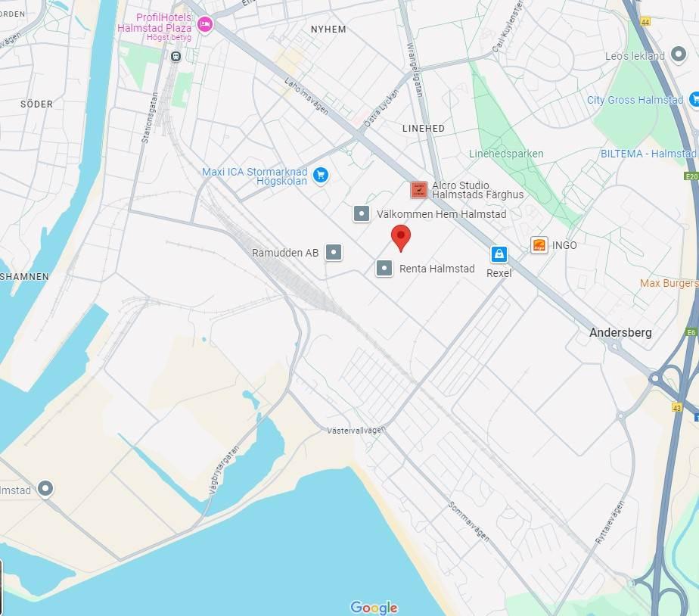Select the Välkommen Hem Halmstad marker icon
The height and width of the screenshot is (616, 699).
coord(362,214)
